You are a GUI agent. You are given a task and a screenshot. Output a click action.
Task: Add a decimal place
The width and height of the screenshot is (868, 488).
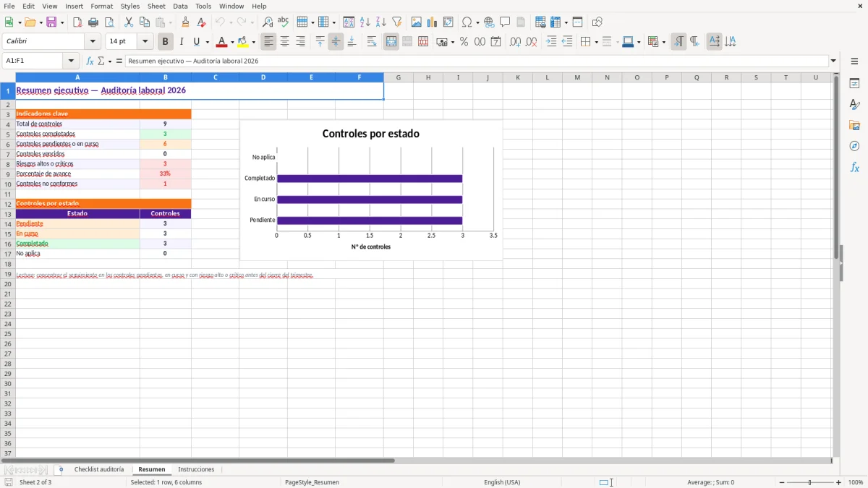pyautogui.click(x=515, y=42)
